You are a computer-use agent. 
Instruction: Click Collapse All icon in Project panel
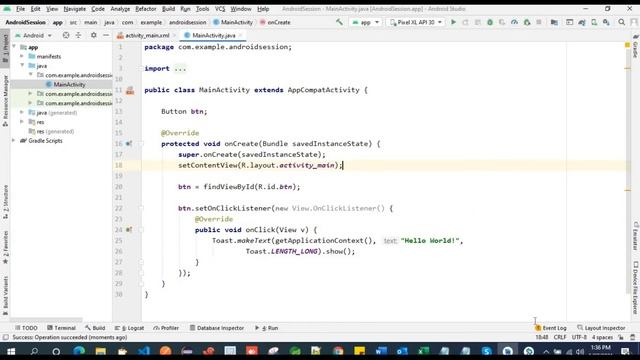(78, 36)
